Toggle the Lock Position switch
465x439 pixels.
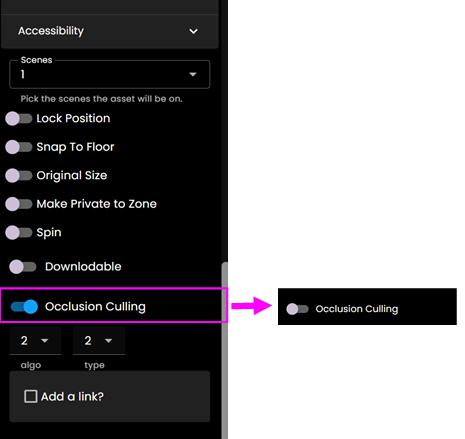click(19, 119)
